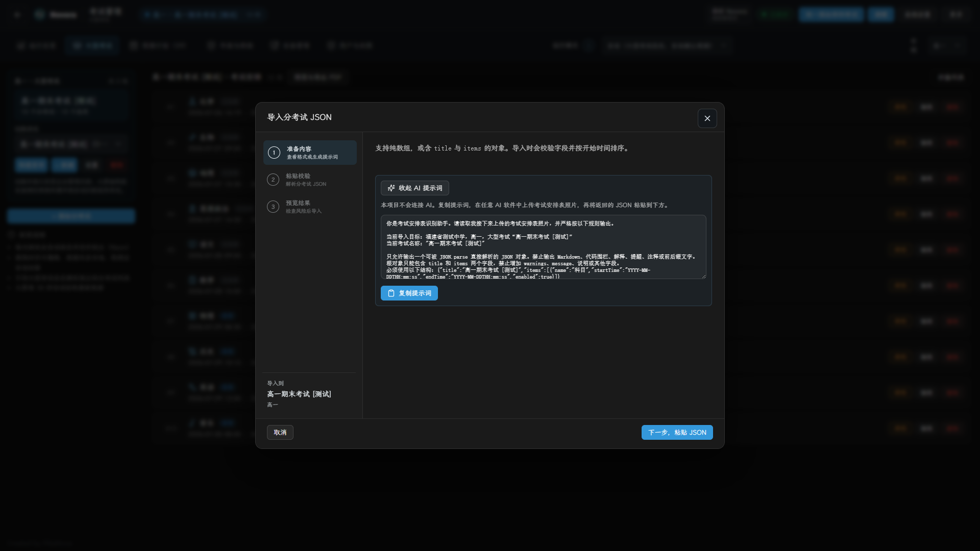The image size is (980, 551).
Task: Close the 导入分考试 JSON dialog
Action: pyautogui.click(x=707, y=118)
